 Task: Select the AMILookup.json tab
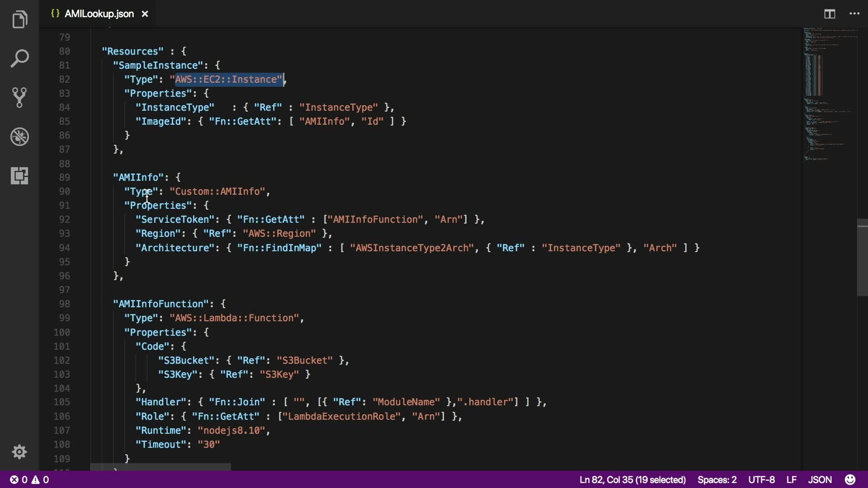(99, 14)
